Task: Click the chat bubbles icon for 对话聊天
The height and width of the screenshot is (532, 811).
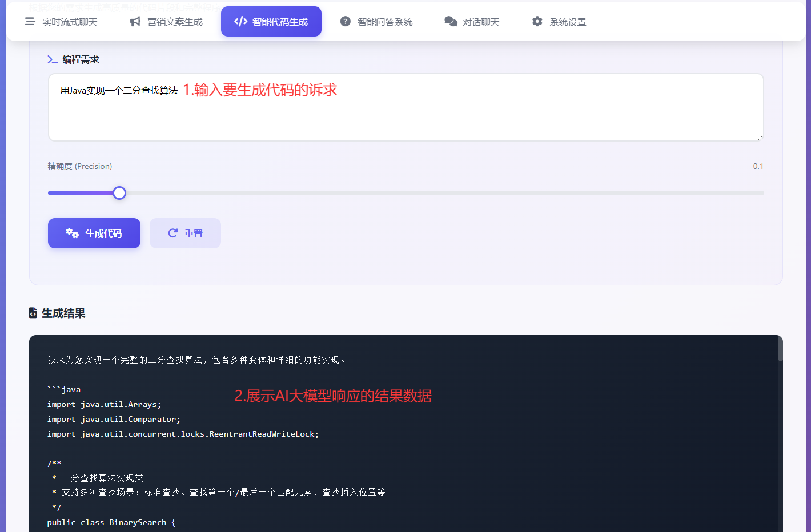Action: pos(451,22)
